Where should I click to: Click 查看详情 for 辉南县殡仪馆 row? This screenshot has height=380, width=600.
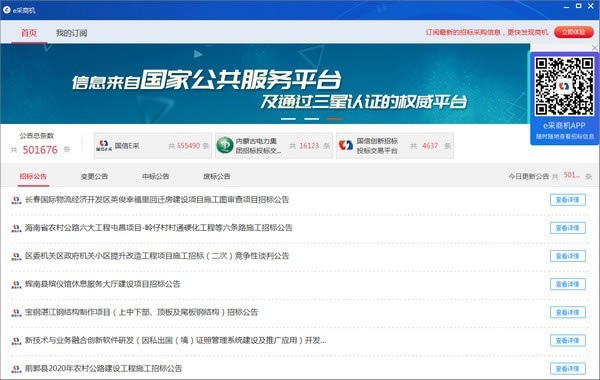[x=567, y=284]
